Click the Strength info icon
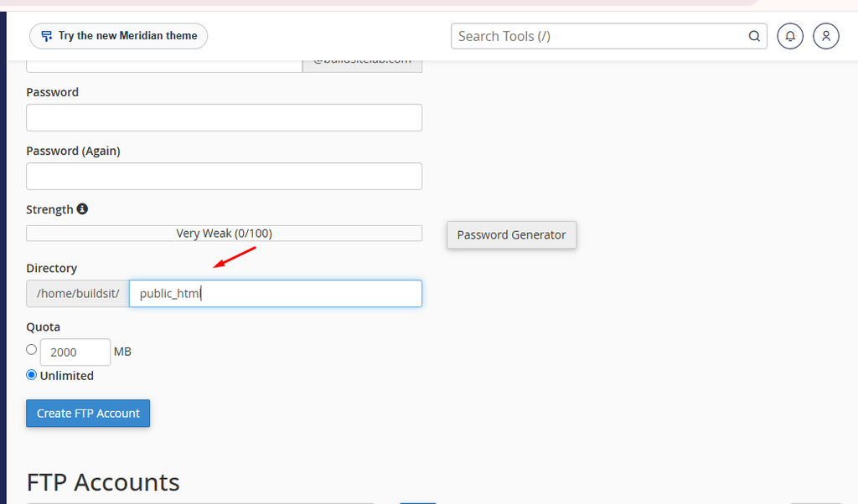The width and height of the screenshot is (858, 504). point(82,208)
